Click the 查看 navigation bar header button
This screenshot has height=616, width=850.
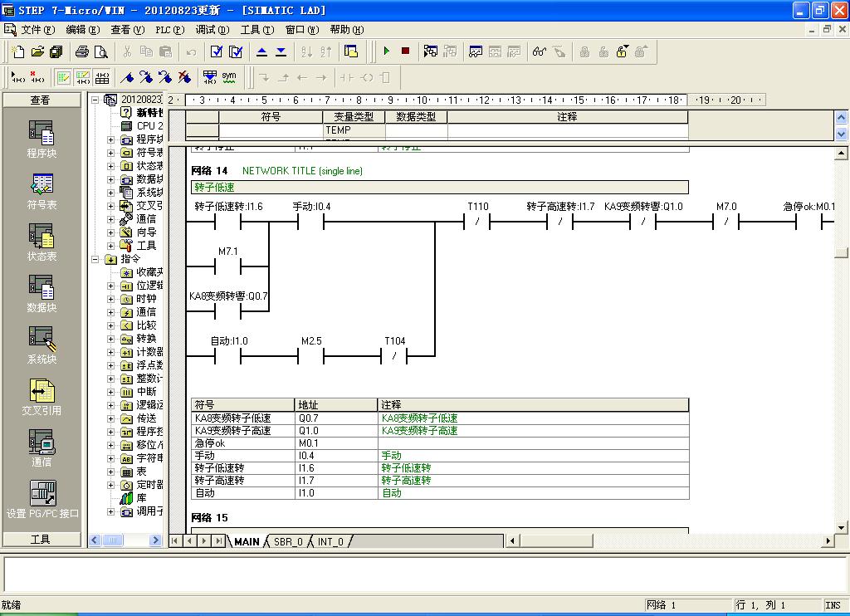42,100
